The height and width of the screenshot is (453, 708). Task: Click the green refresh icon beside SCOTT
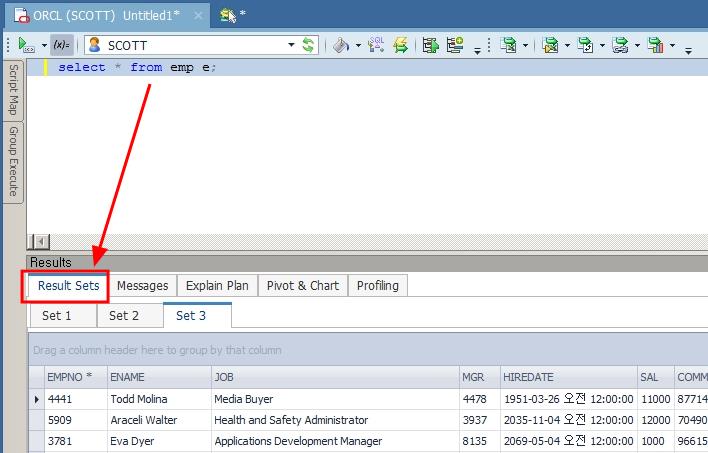point(309,45)
